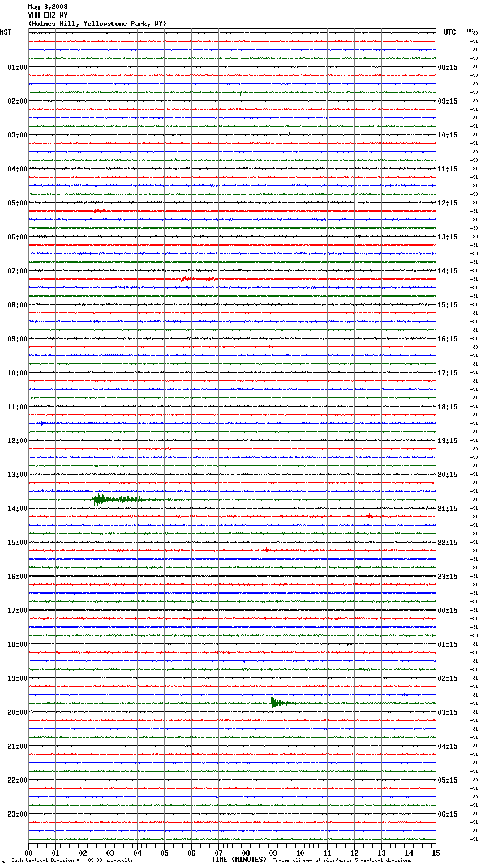Click the Holmes Hill, Yellowstone Park location text
Image resolution: width=481 pixels, height=868 pixels.
[97, 24]
